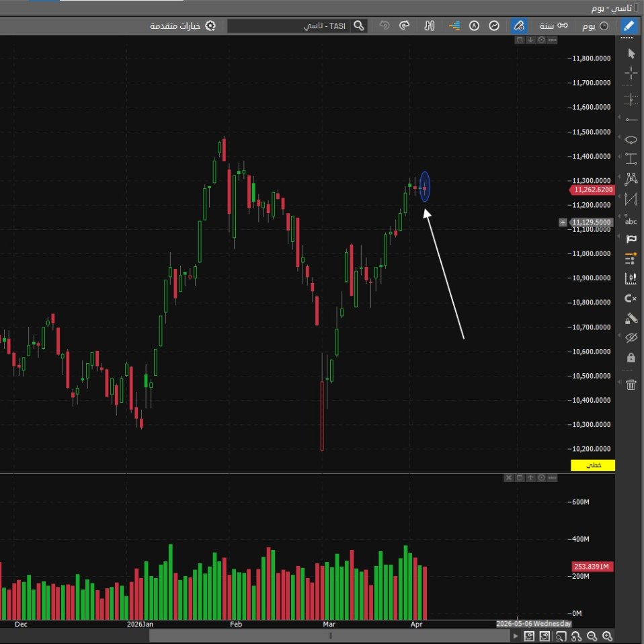Open the candlestick chart scale tool
This screenshot has width=644, height=644.
[x=631, y=278]
